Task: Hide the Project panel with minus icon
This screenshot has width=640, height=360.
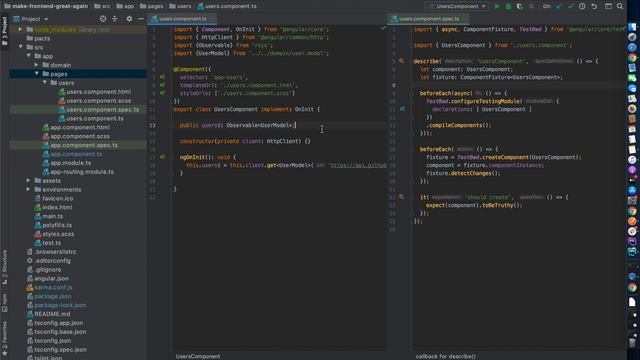Action: 141,19
